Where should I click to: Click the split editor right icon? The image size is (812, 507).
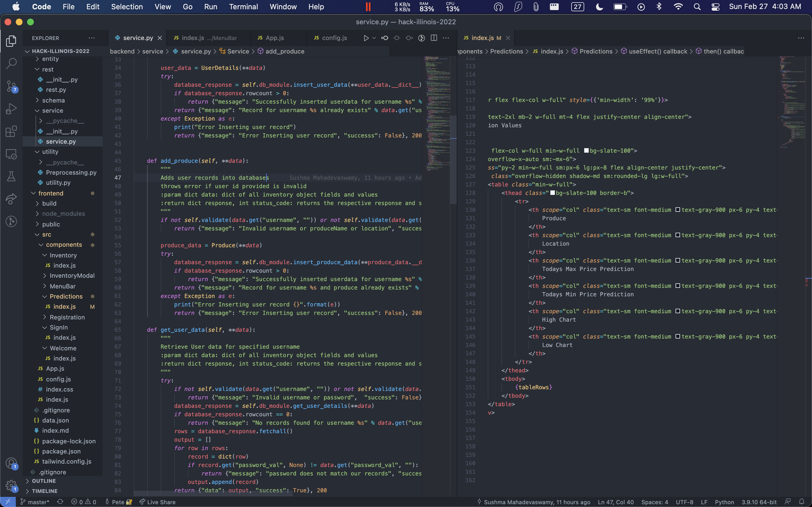[434, 38]
